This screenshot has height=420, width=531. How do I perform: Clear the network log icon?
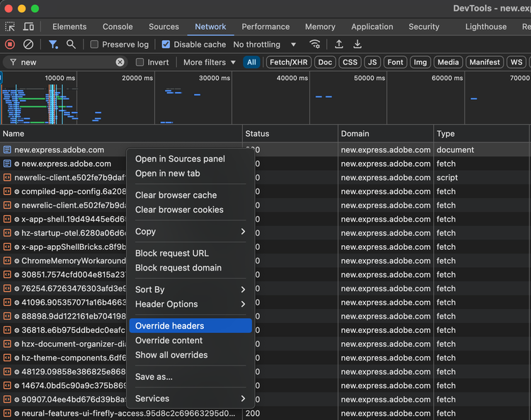[28, 45]
